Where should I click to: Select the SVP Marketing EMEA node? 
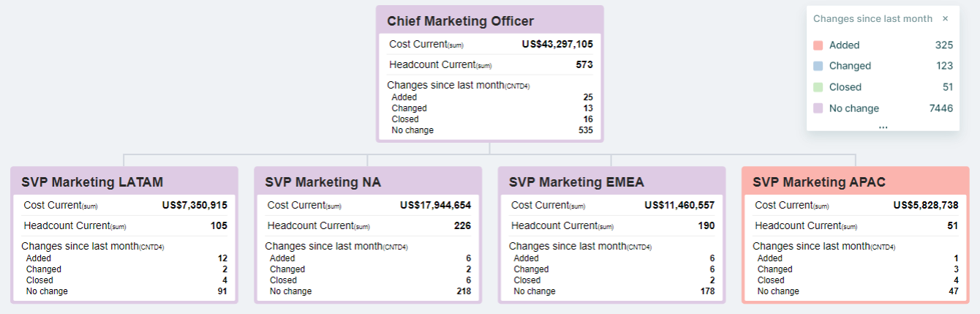pyautogui.click(x=576, y=182)
